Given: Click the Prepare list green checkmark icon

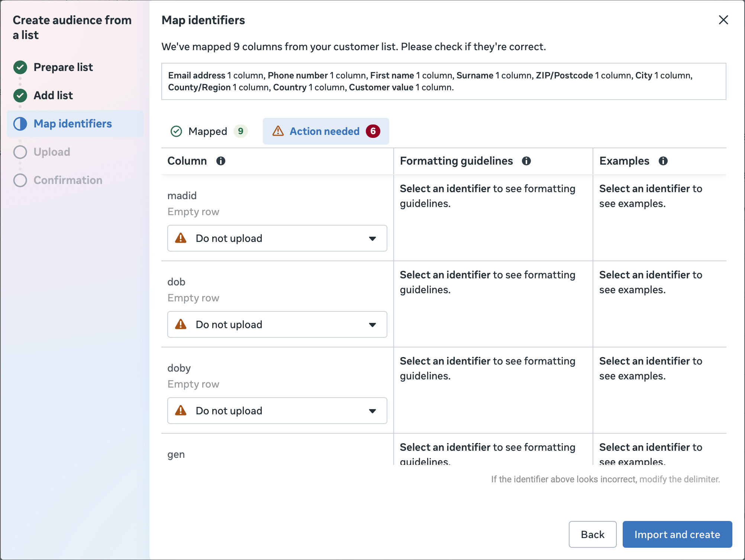Looking at the screenshot, I should [20, 67].
